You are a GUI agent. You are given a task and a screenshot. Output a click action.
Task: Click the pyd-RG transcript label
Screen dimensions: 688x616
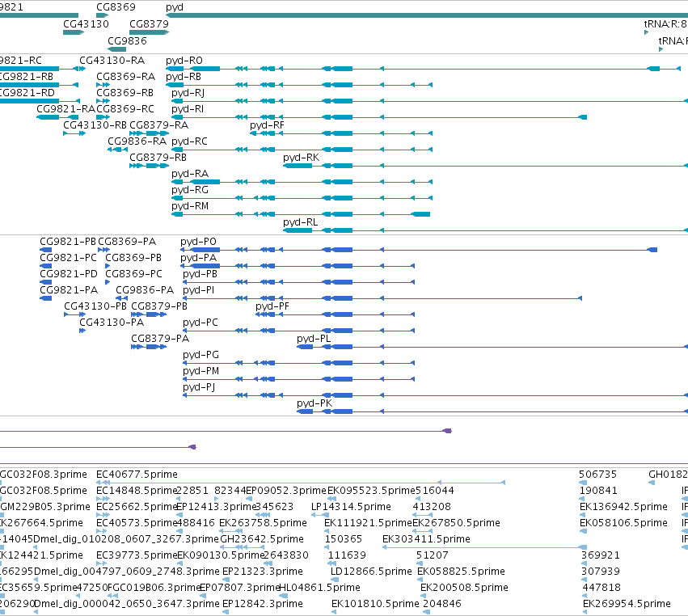pos(190,191)
